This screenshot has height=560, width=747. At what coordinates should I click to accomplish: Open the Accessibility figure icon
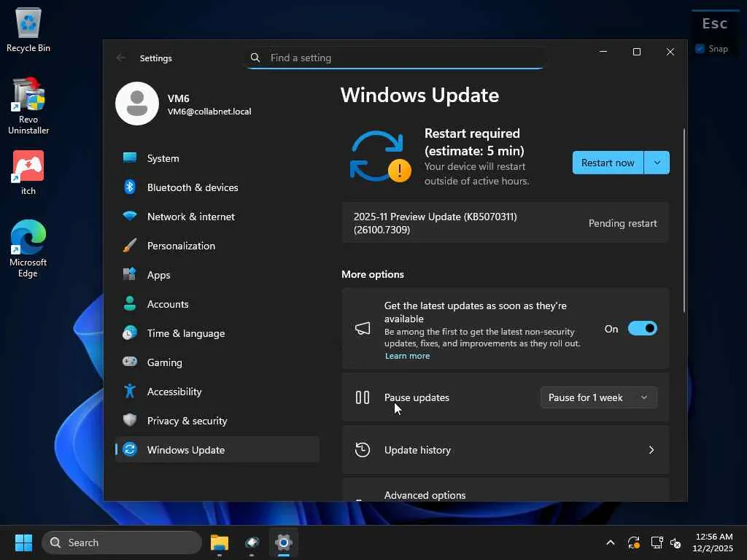click(x=130, y=392)
